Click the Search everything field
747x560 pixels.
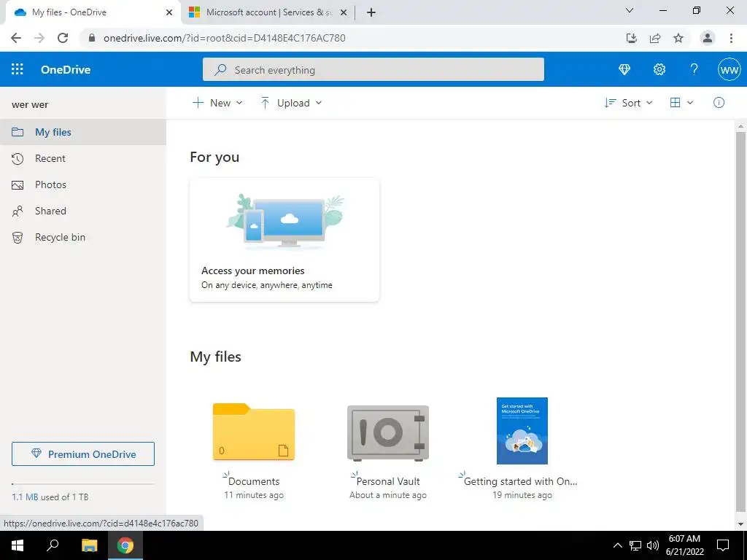373,69
